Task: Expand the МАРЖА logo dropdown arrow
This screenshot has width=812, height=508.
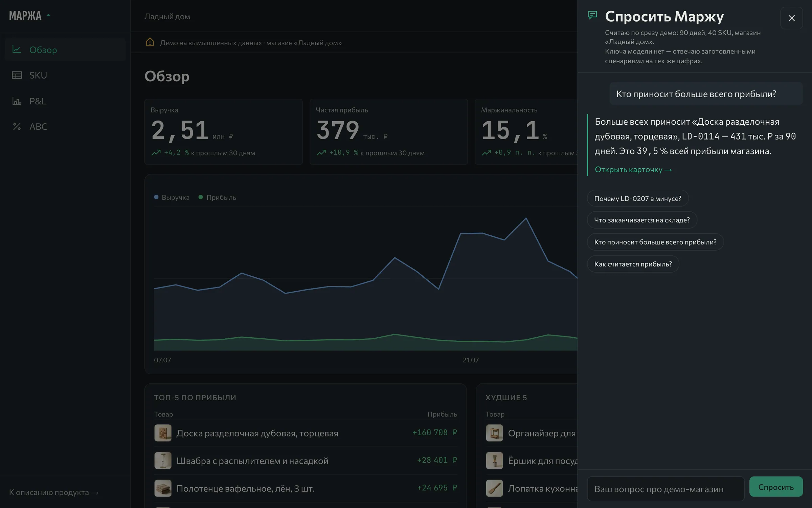Action: click(x=48, y=15)
